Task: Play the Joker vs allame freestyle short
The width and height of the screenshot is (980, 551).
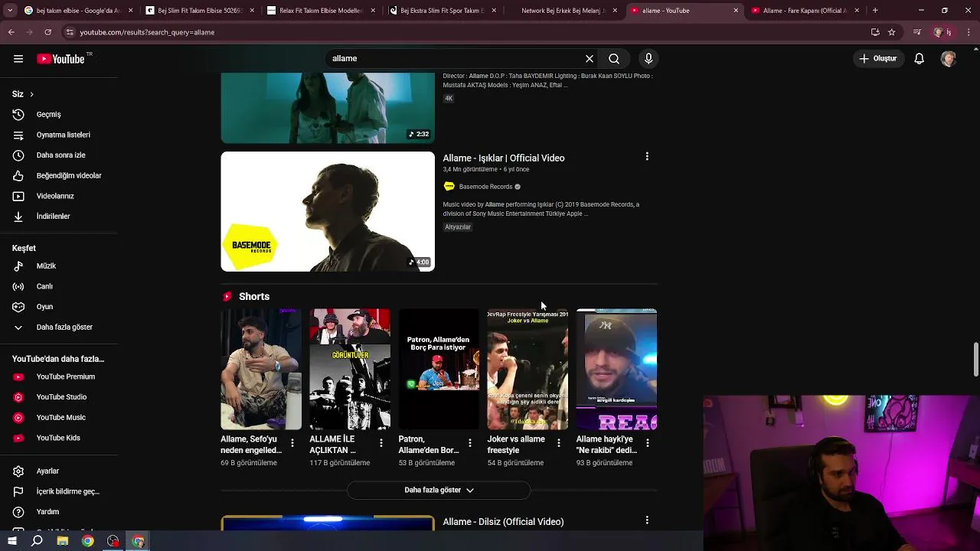Action: (528, 369)
